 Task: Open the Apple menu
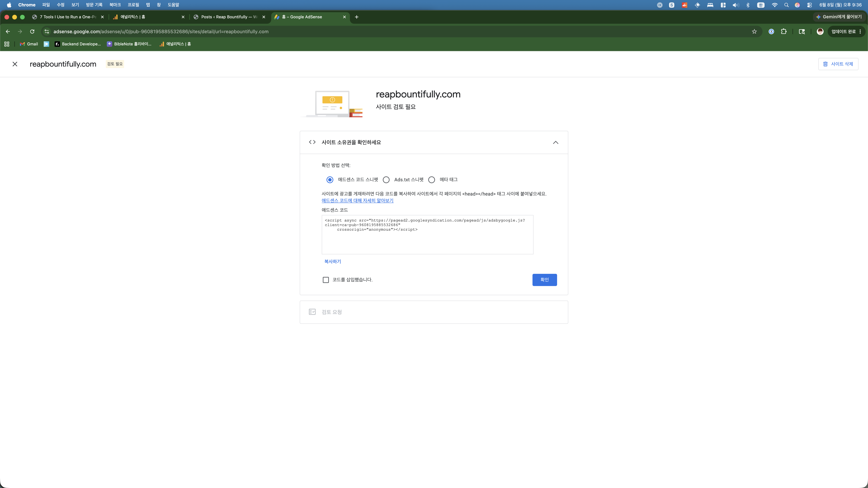pos(9,5)
